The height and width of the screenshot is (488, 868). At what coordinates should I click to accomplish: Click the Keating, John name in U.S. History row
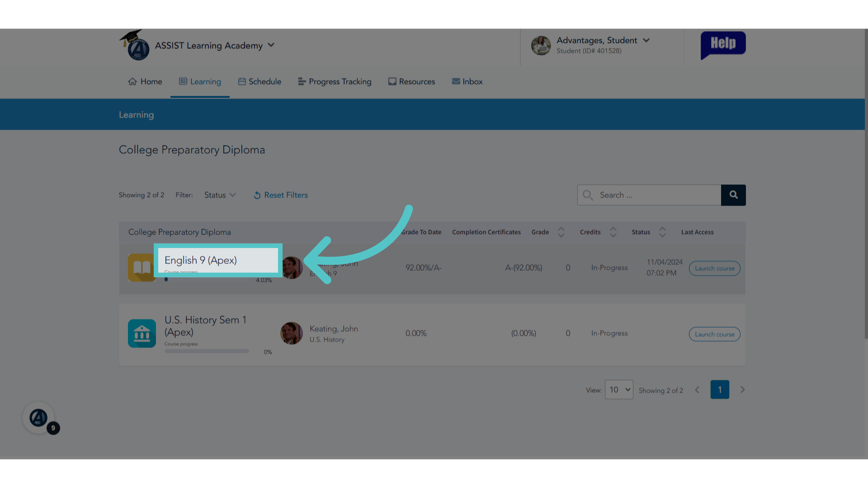tap(334, 328)
